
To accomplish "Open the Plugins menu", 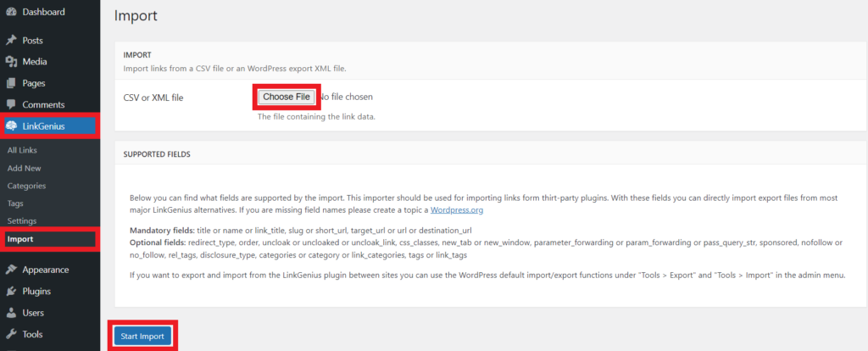I will [36, 291].
